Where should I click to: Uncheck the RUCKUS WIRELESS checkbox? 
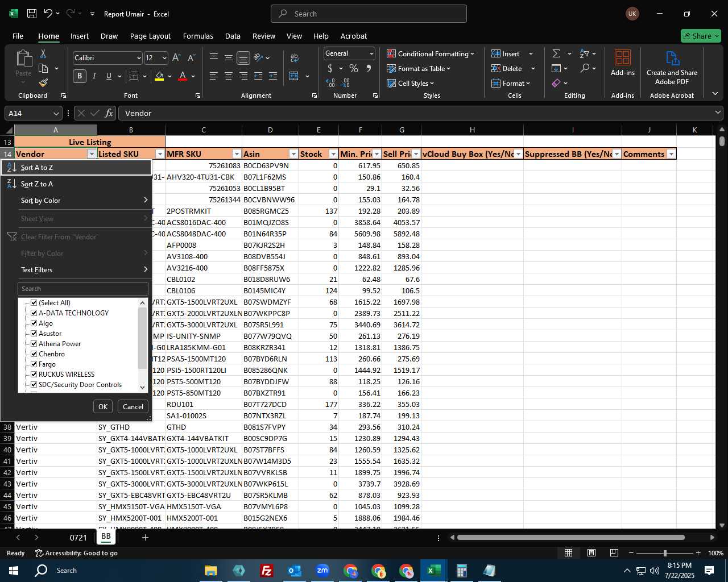34,375
